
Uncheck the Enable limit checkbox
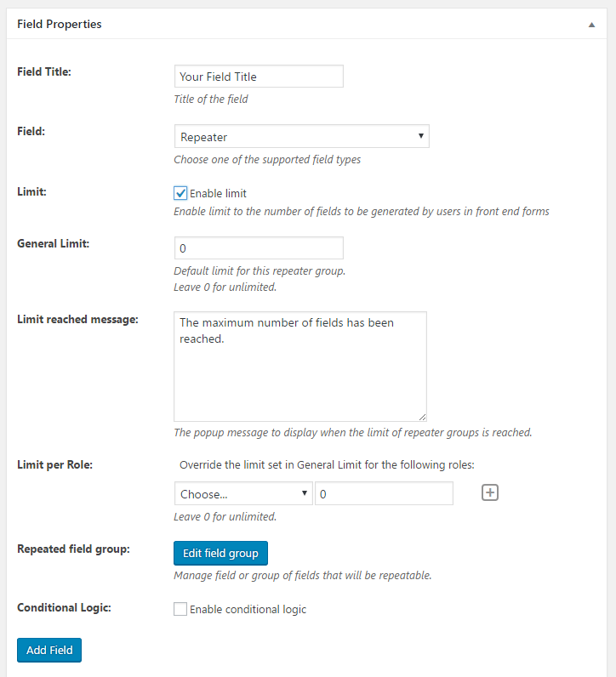[x=180, y=193]
